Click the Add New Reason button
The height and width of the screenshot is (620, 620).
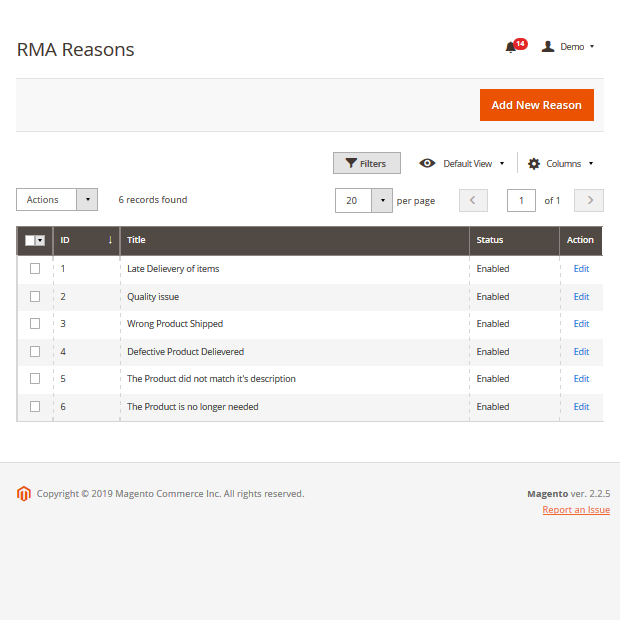(x=536, y=105)
